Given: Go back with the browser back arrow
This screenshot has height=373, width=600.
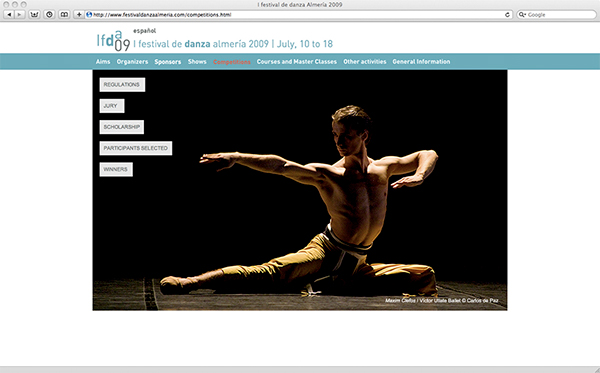Looking at the screenshot, I should (x=10, y=15).
